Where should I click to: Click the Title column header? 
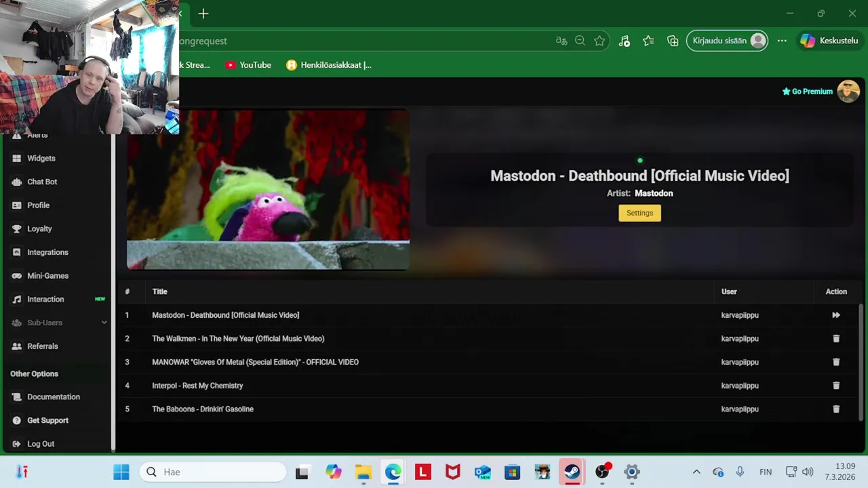pos(159,291)
